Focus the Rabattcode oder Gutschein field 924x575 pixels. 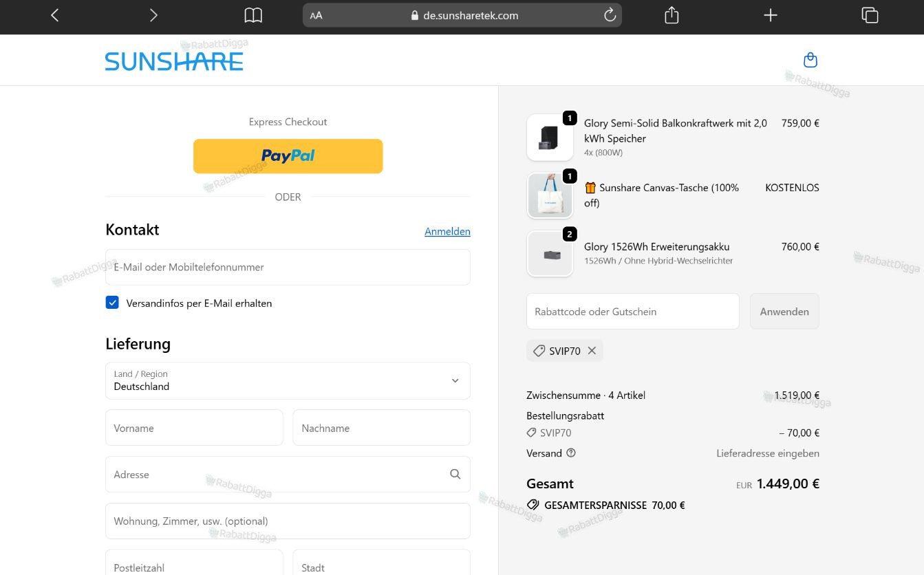coord(633,311)
